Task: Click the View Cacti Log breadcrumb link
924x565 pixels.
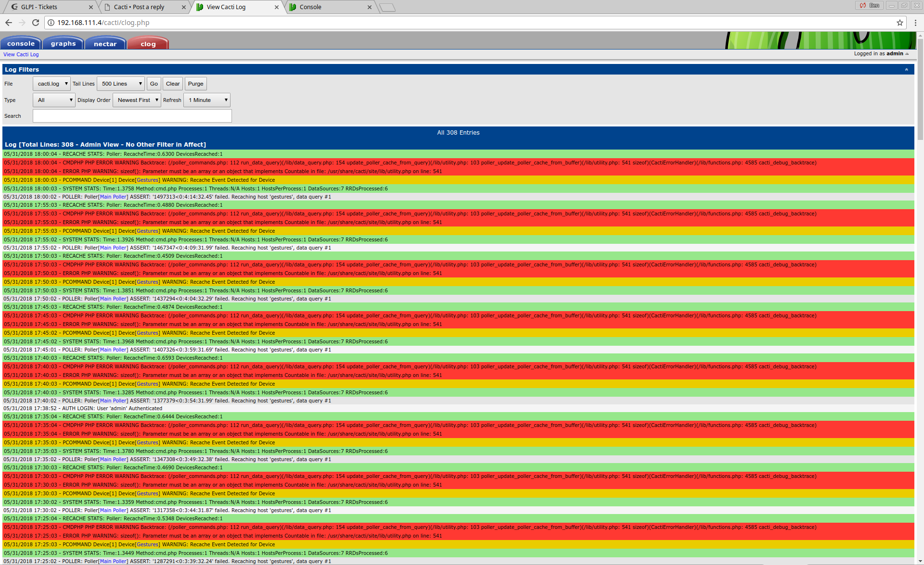Action: tap(21, 54)
